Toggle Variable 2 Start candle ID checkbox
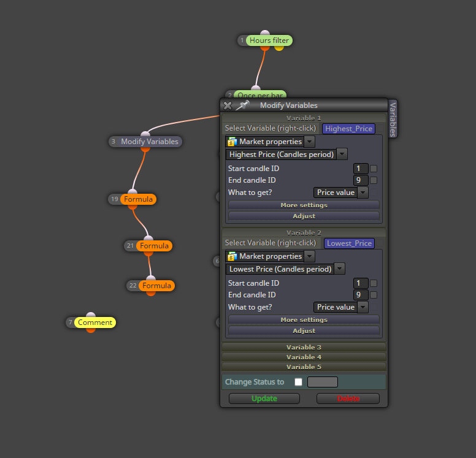 (374, 283)
